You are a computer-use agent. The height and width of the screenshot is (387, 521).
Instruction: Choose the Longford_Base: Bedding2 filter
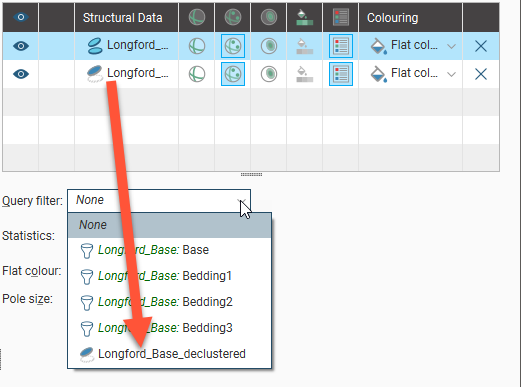click(170, 302)
